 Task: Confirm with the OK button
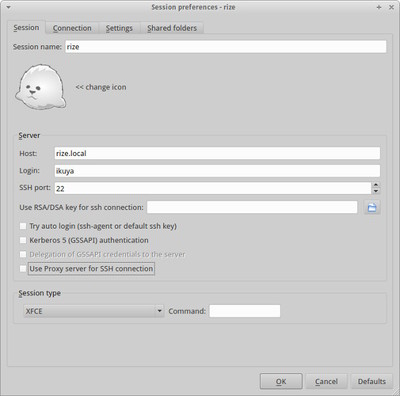[281, 381]
